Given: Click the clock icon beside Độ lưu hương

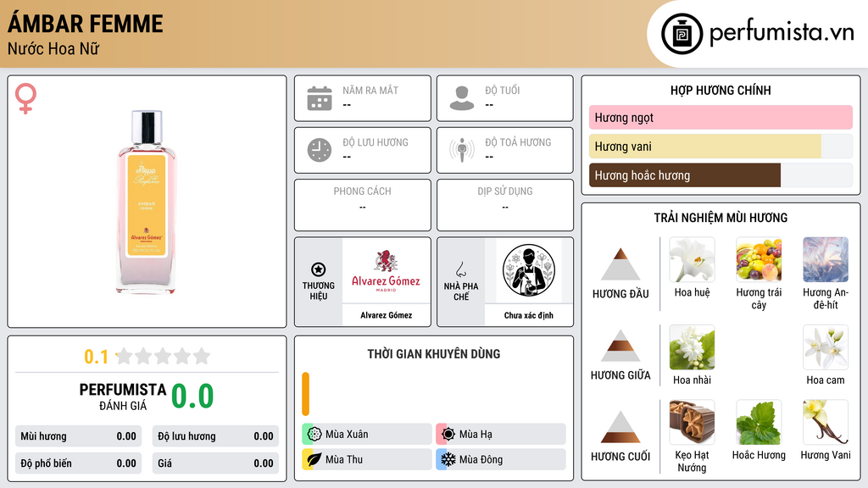Looking at the screenshot, I should pyautogui.click(x=320, y=150).
